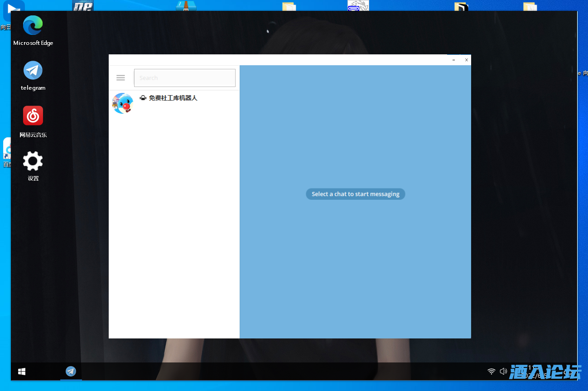Select the 网易云音乐 desktop icon
Image resolution: width=588 pixels, height=391 pixels.
[x=33, y=121]
